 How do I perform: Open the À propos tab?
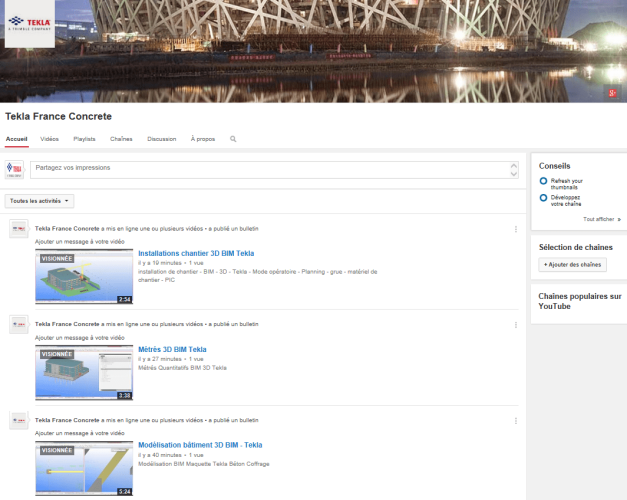(203, 139)
